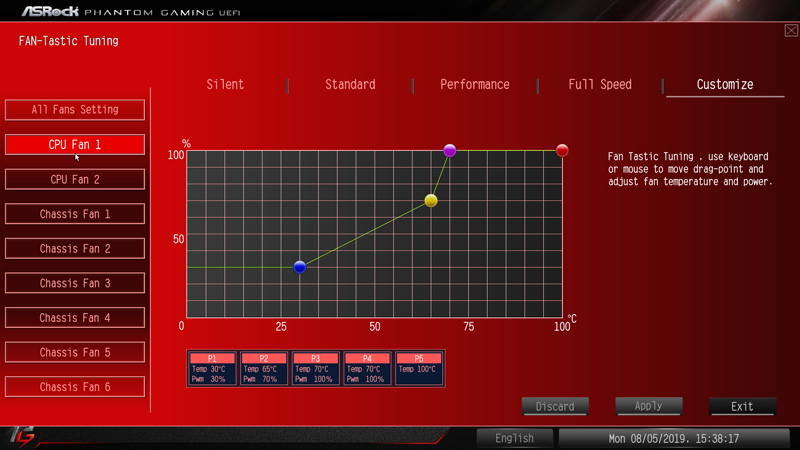The image size is (800, 450).
Task: Select the Full Speed profile tab
Action: 600,84
